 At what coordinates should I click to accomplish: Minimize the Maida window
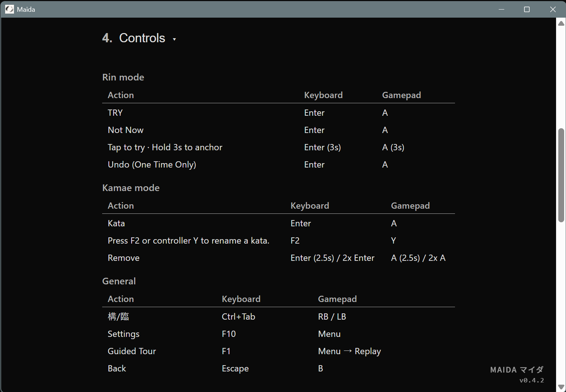click(501, 9)
